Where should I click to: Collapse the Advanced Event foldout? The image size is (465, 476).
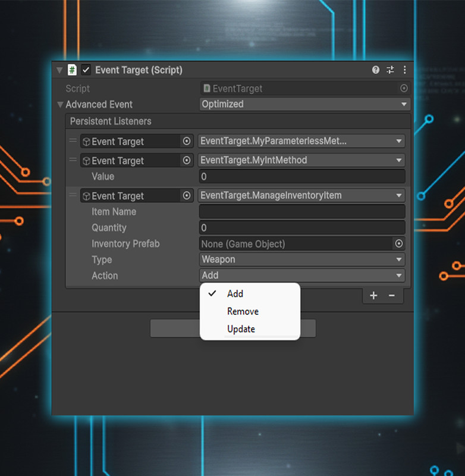60,105
